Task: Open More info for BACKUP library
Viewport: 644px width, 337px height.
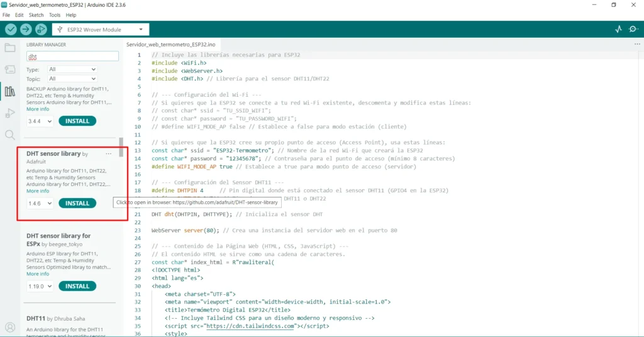Action: click(x=38, y=109)
